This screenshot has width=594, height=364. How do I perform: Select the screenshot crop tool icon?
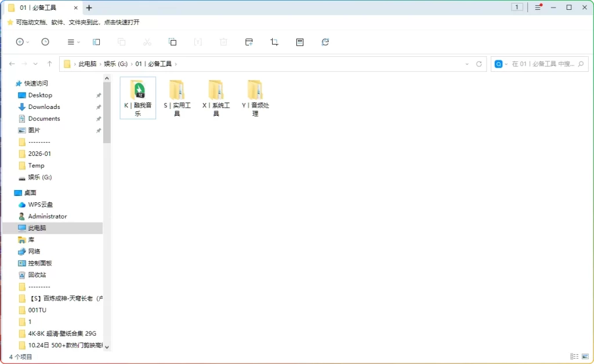(274, 42)
